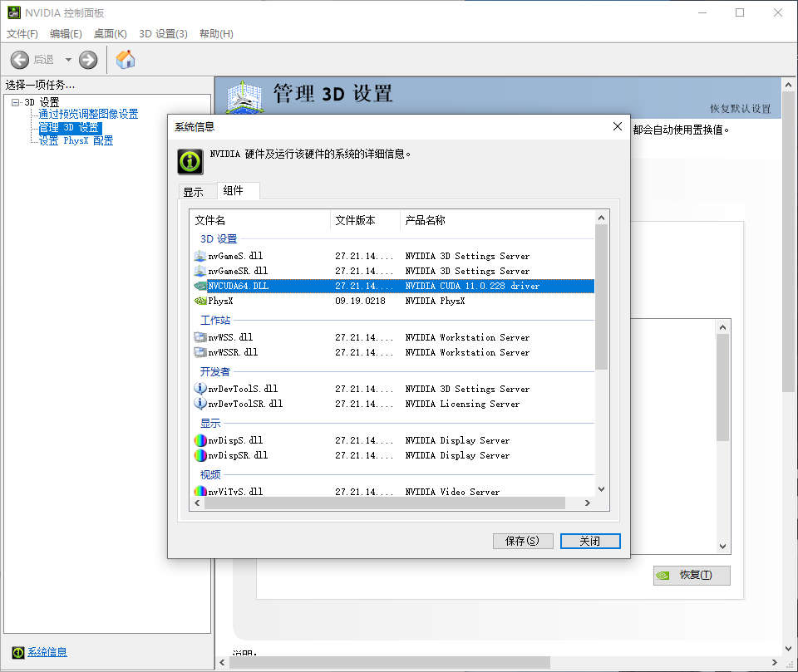Click the green info icon in System Information dialog
The width and height of the screenshot is (798, 672).
[190, 162]
